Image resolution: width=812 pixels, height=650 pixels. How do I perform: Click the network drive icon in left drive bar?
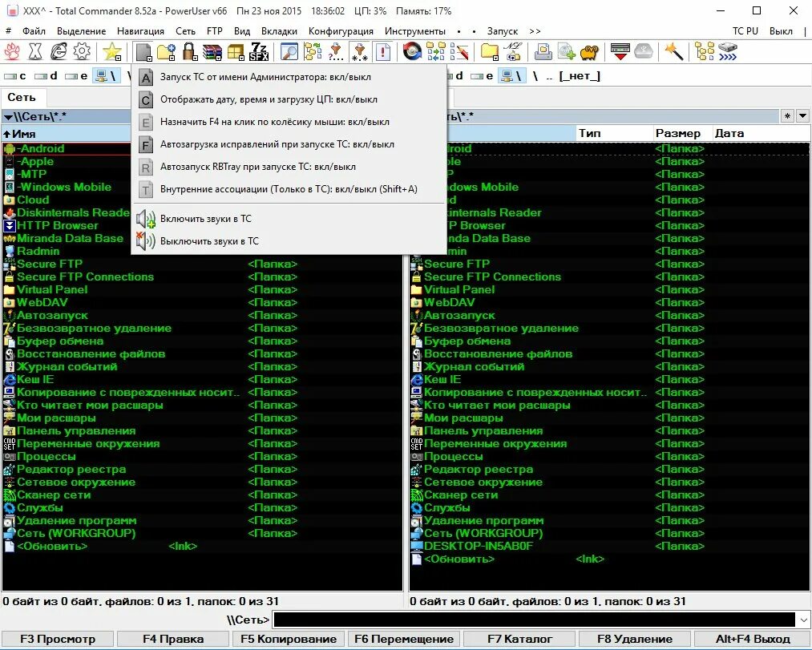coord(106,76)
